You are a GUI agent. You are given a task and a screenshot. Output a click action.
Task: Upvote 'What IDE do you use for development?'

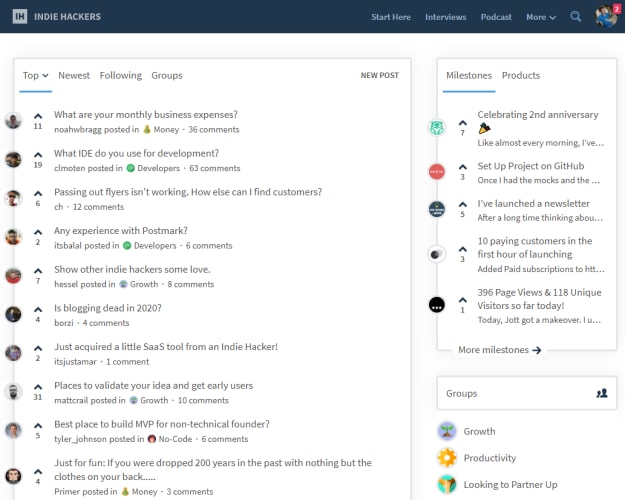tap(38, 155)
